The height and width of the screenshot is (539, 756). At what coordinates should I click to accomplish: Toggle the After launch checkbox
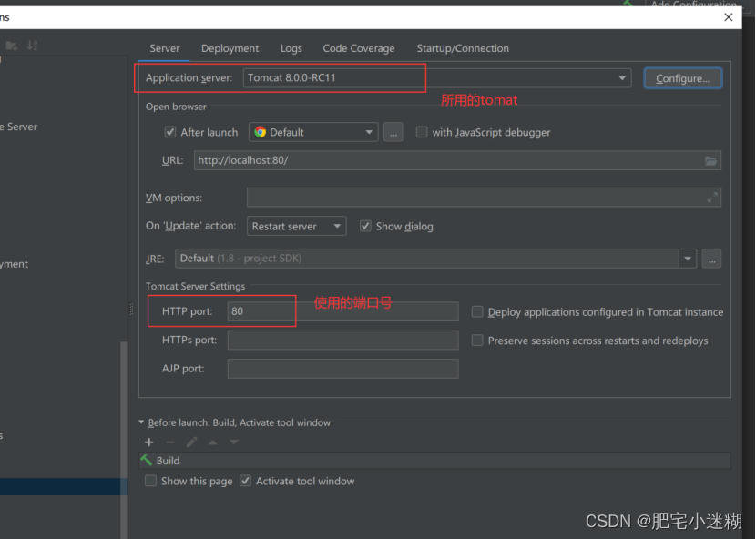coord(170,132)
